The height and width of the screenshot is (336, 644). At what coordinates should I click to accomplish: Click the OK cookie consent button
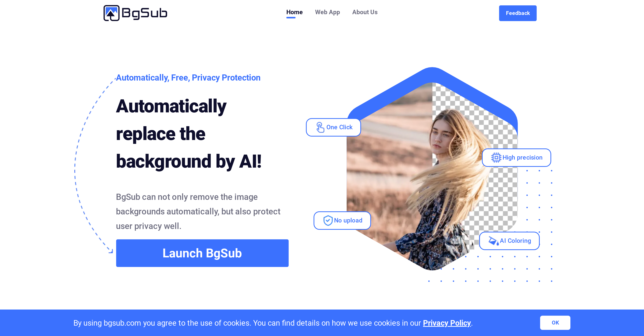click(555, 323)
